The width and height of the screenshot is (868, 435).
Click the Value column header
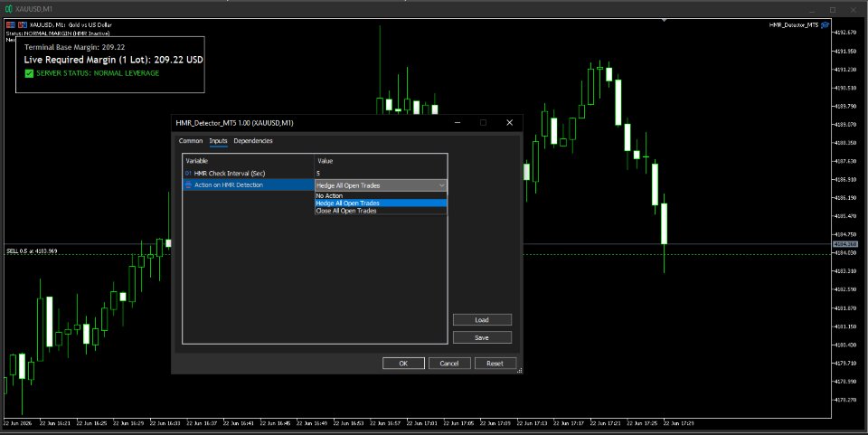[381, 160]
